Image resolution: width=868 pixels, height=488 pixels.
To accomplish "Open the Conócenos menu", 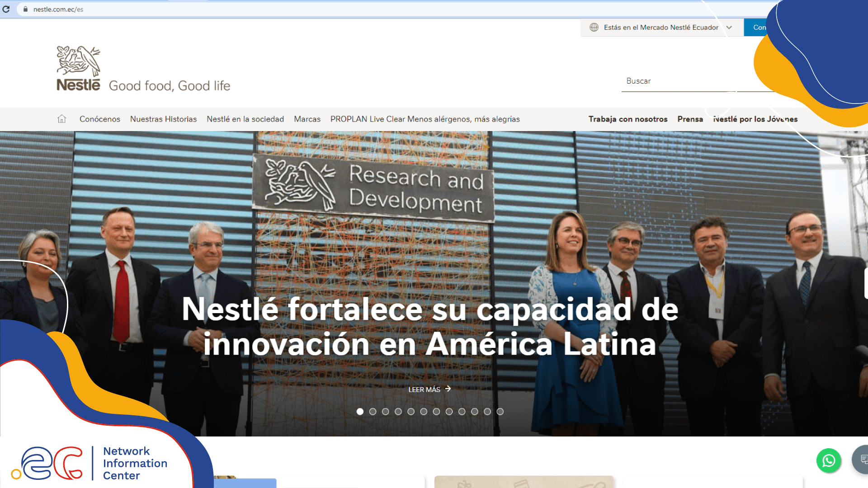I will 100,119.
